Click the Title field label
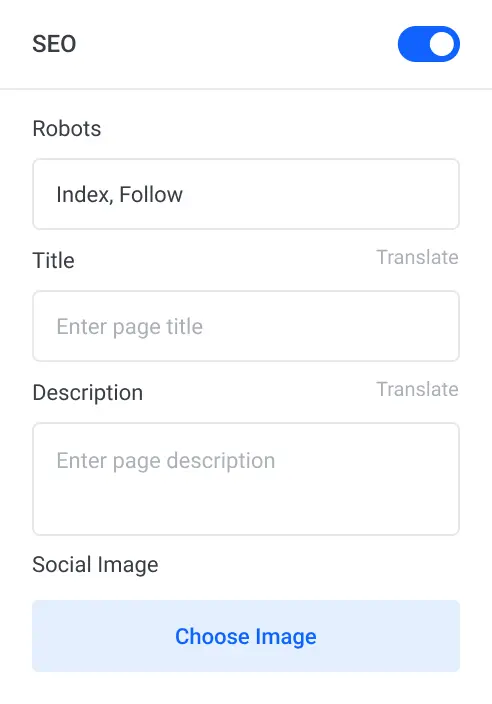 pos(53,260)
